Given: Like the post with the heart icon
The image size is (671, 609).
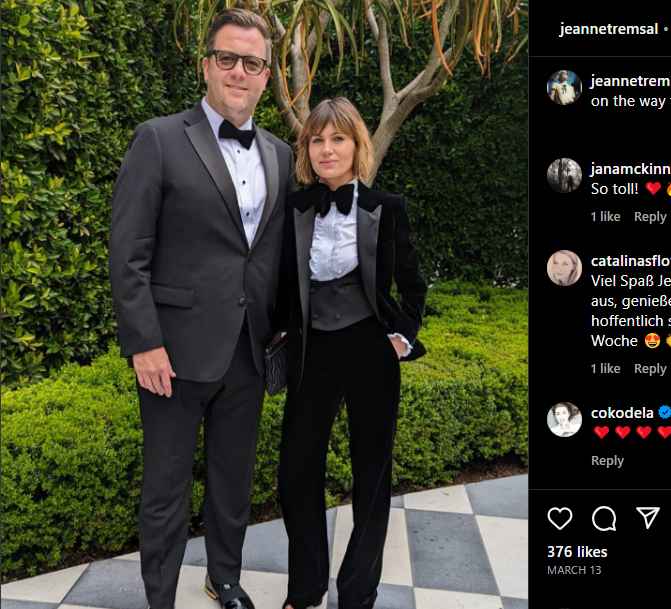Looking at the screenshot, I should click(560, 518).
